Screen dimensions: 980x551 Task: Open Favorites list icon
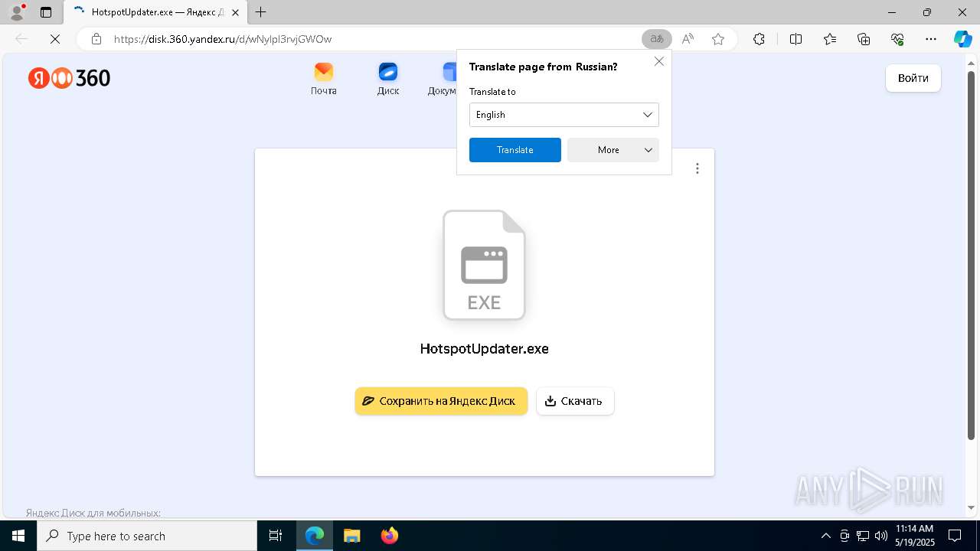click(x=830, y=39)
